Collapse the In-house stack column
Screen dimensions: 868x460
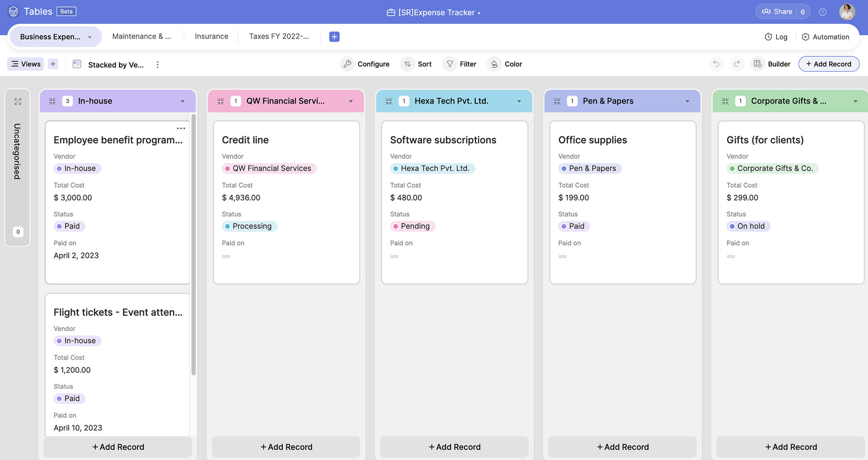click(x=52, y=101)
